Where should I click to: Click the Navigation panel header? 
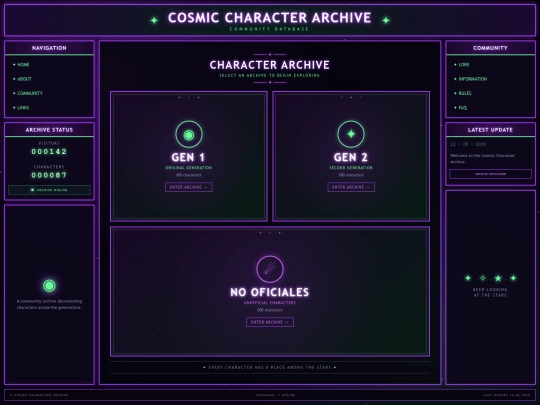point(49,48)
